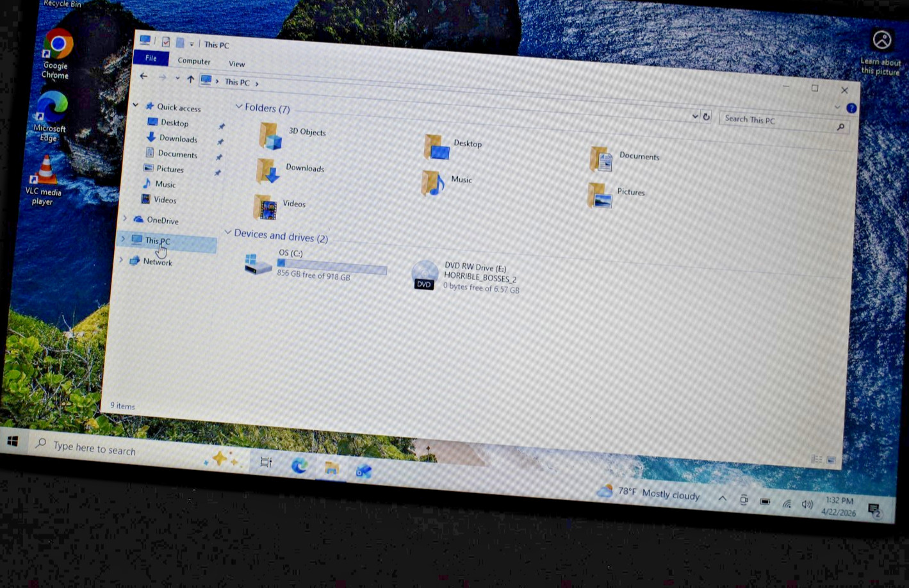Click This PC breadcrumb in address bar
Image resolution: width=909 pixels, height=588 pixels.
[237, 82]
